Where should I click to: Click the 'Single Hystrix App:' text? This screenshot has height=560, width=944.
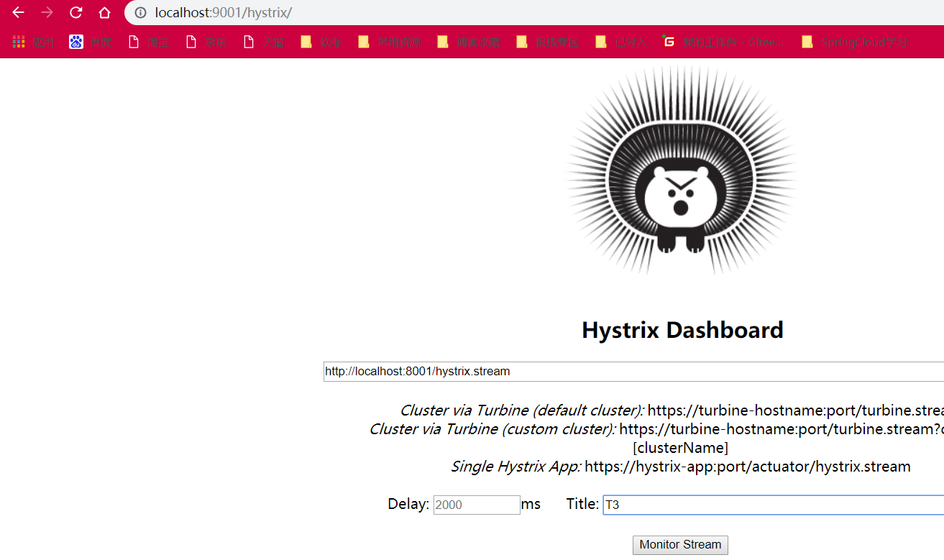tap(515, 467)
